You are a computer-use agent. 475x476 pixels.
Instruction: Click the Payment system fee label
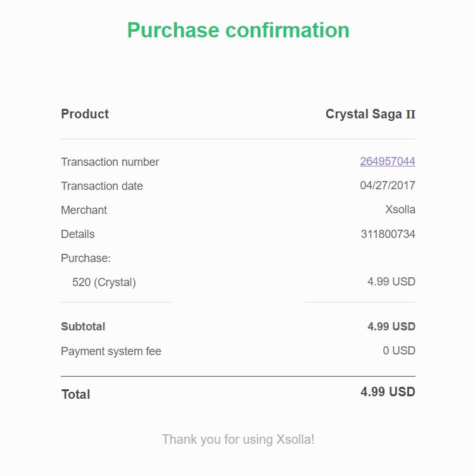click(111, 351)
